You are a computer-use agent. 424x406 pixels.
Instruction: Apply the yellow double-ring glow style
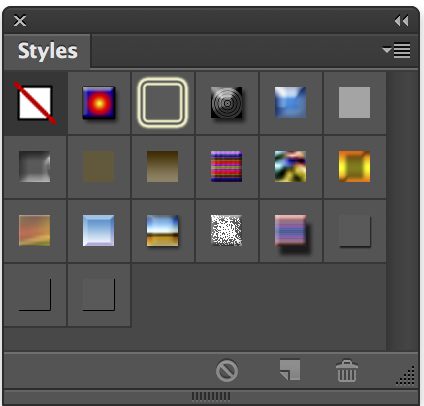coord(163,103)
